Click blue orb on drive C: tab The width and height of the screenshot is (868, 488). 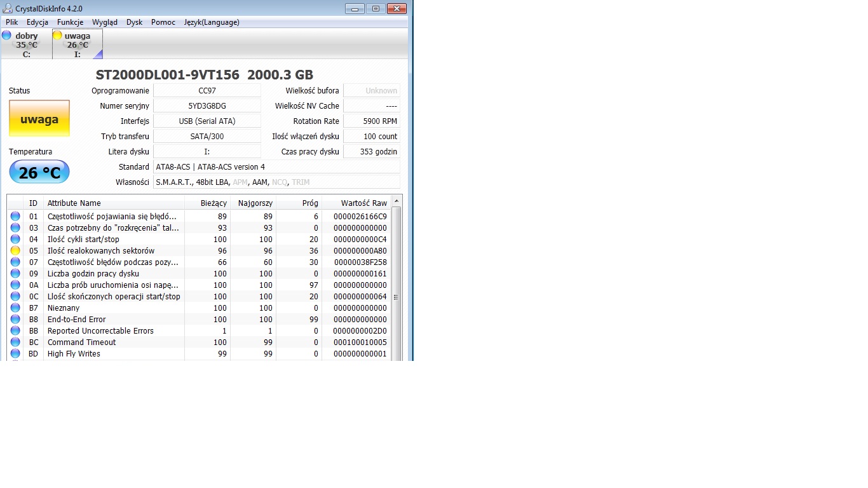coord(6,35)
